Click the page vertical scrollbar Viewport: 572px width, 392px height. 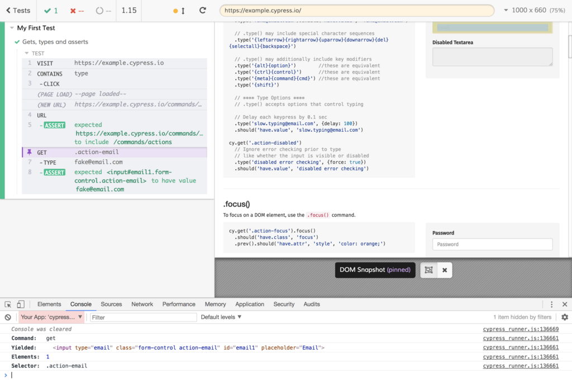(x=570, y=47)
